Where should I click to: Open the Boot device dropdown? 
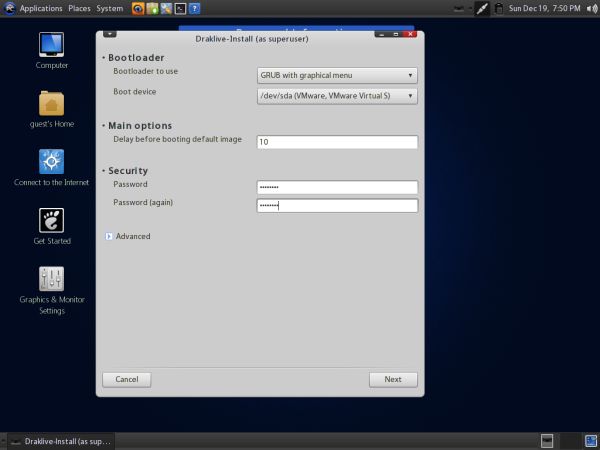pos(337,96)
